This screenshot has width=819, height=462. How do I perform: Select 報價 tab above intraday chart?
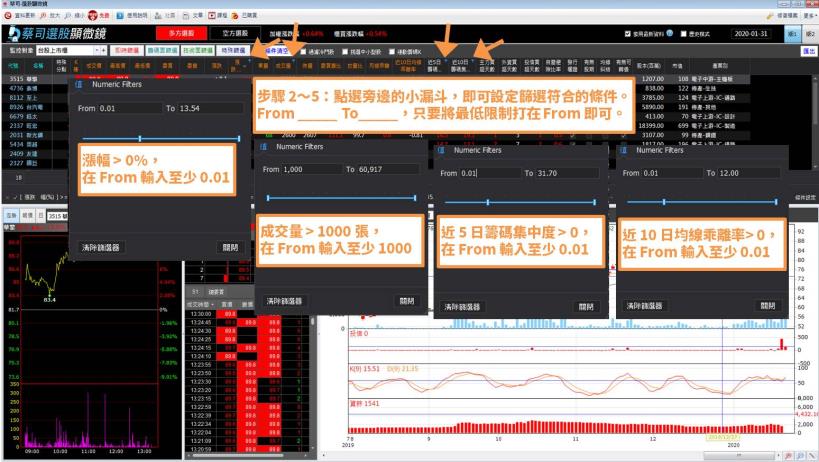point(27,215)
